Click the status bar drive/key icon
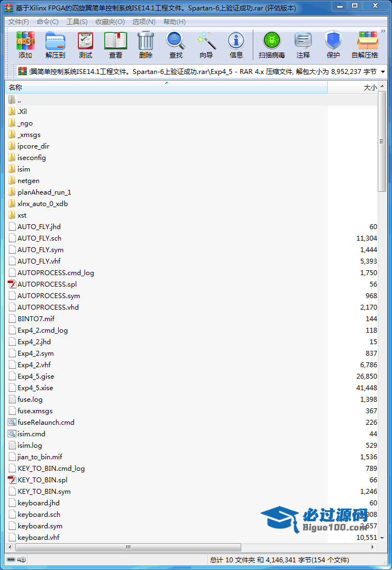 click(x=16, y=560)
